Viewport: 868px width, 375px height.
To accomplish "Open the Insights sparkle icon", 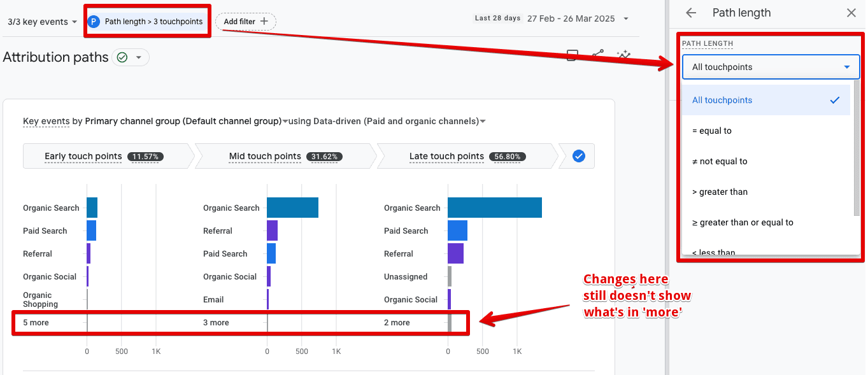I will pos(623,55).
